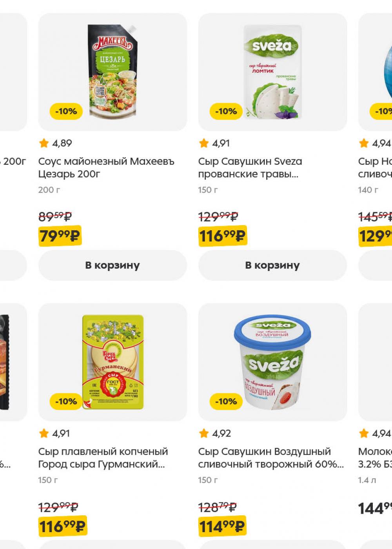The width and height of the screenshot is (392, 549).
Task: Open Город сыра Гурманский product image
Action: [x=113, y=362]
